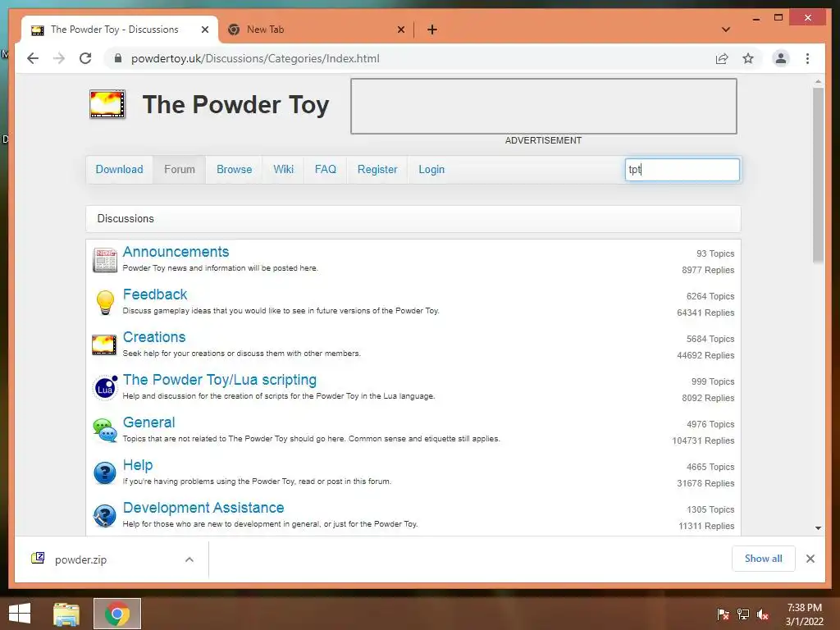Click the '31678 Replies' count text
The image size is (840, 630).
point(705,483)
